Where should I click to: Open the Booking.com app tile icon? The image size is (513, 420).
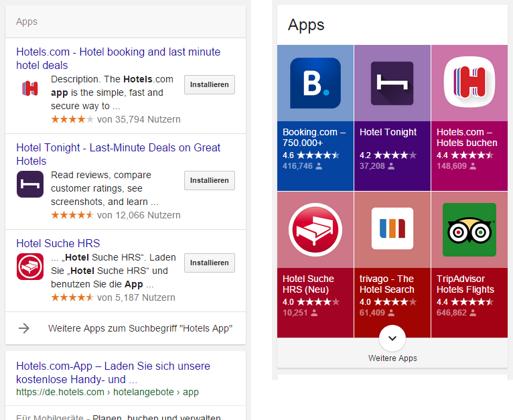tap(315, 83)
